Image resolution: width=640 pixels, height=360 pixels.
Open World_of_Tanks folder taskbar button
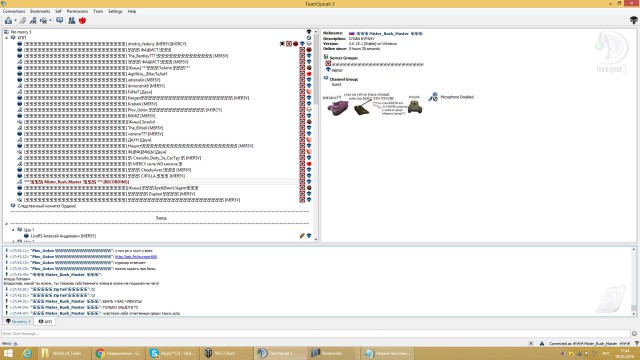[63, 353]
